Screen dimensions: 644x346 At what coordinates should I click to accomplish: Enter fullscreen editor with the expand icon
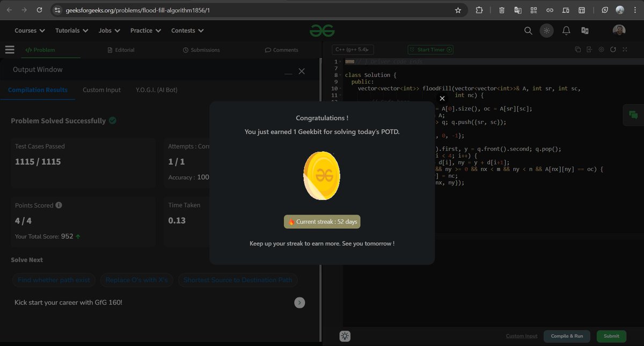point(625,49)
